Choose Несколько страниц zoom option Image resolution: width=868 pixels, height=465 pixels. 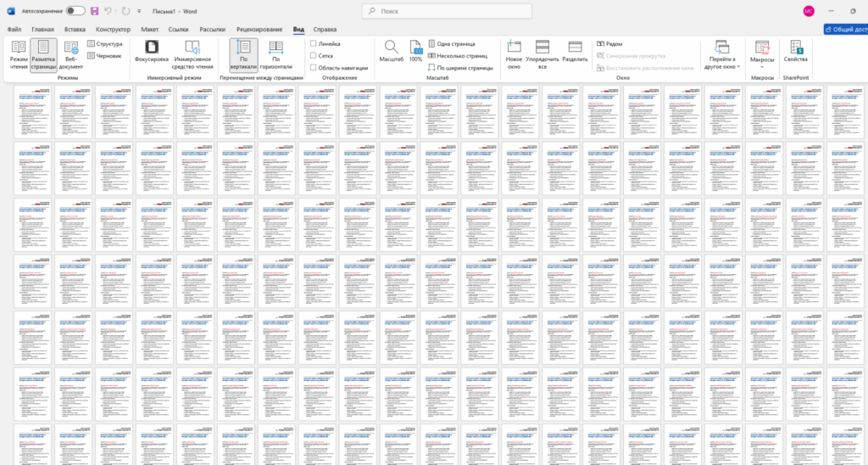coord(457,56)
